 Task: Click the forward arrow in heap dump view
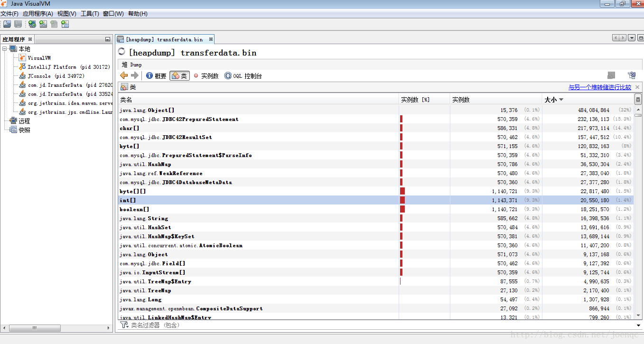coord(135,75)
